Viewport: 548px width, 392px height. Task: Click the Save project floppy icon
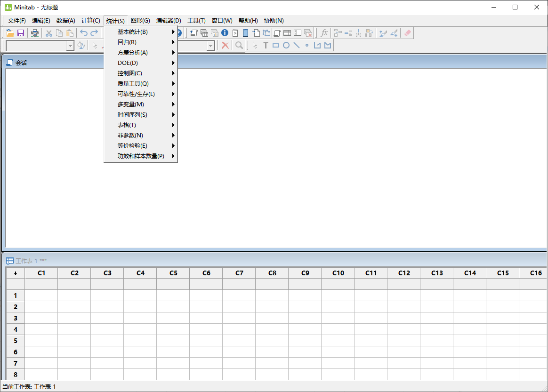[x=21, y=33]
